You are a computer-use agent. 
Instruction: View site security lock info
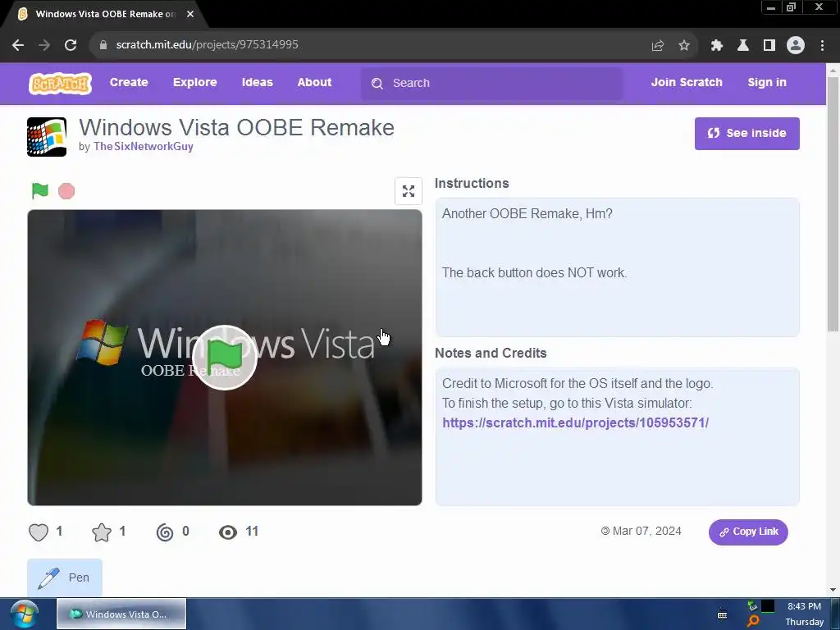point(103,45)
